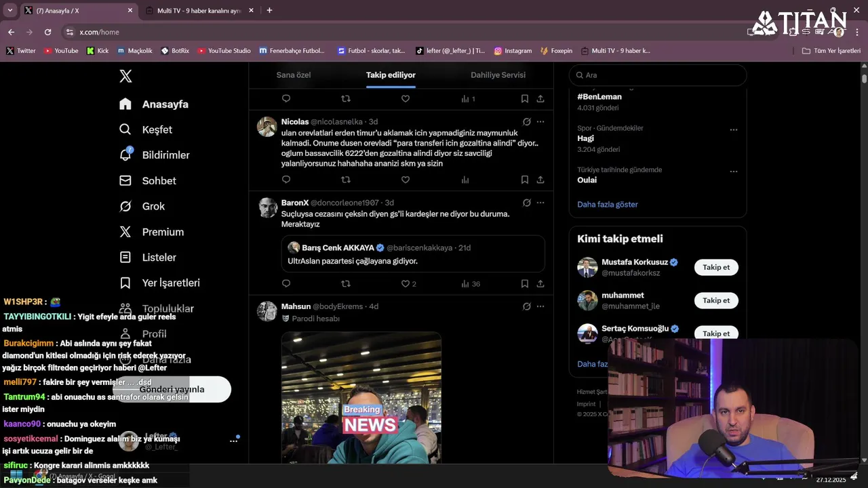Reply to BaronX's tweet
Image resolution: width=868 pixels, height=488 pixels.
(x=286, y=283)
